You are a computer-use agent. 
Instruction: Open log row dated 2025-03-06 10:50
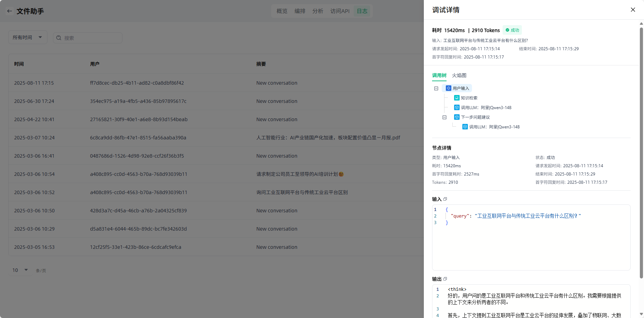(x=216, y=210)
